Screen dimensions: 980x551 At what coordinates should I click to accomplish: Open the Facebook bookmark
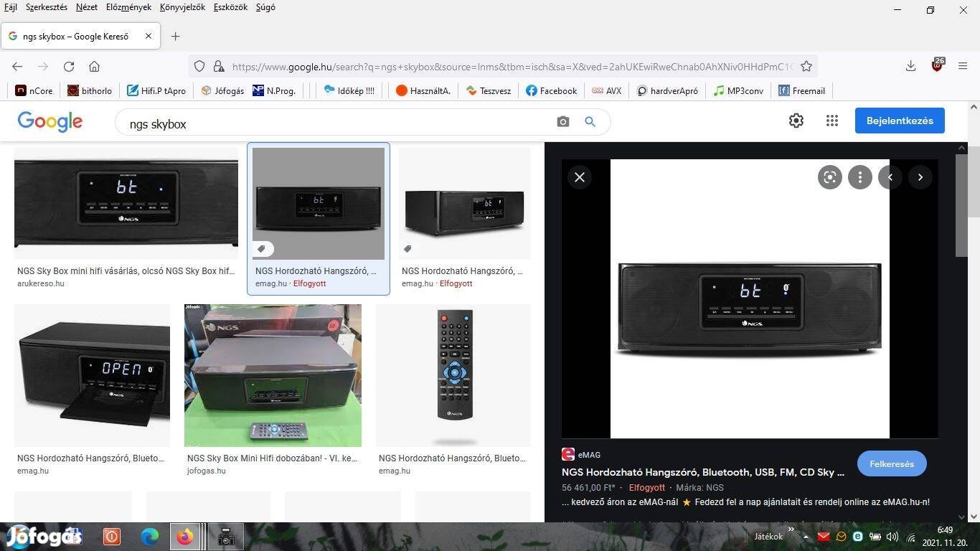551,90
